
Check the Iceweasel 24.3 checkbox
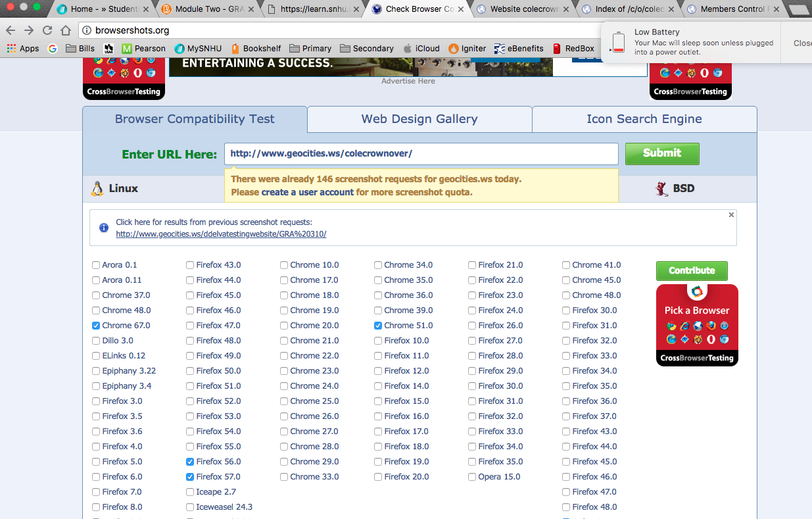191,507
